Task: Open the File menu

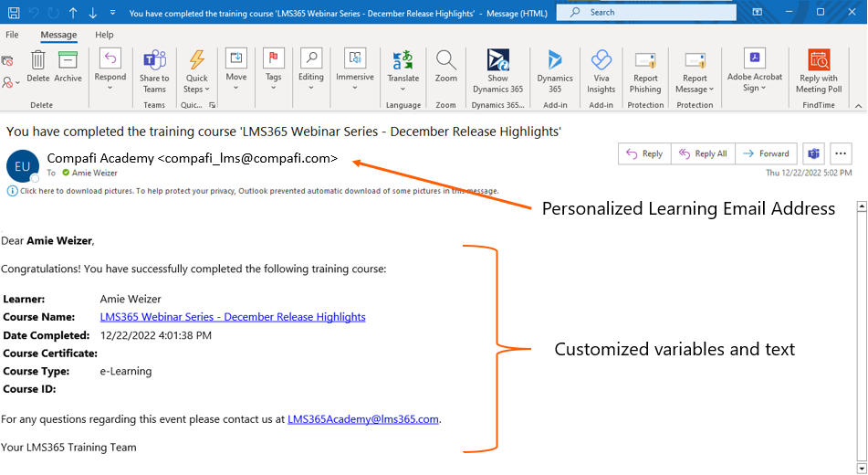Action: (12, 35)
